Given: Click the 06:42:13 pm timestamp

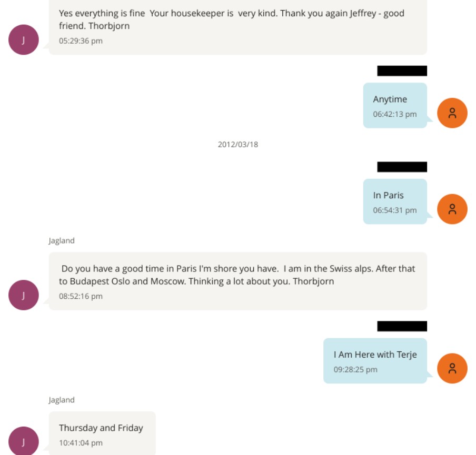Looking at the screenshot, I should tap(395, 114).
